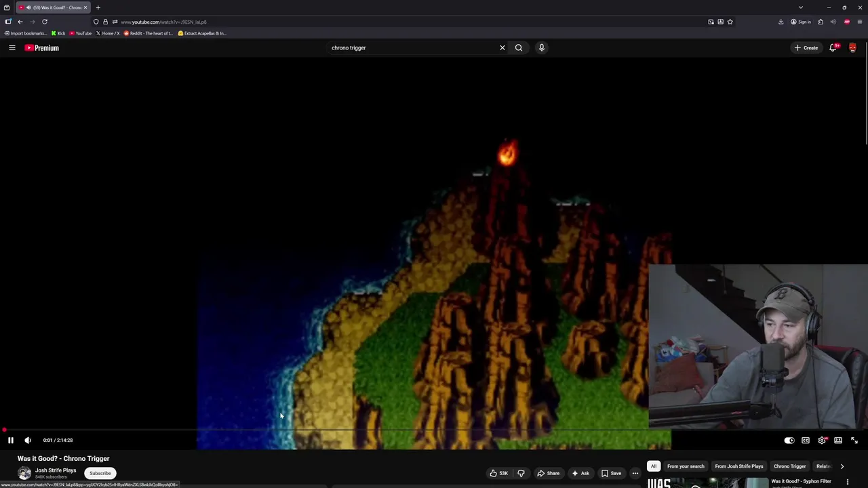The width and height of the screenshot is (868, 488).
Task: Mute the tab via its speaker icon
Action: pos(28,7)
